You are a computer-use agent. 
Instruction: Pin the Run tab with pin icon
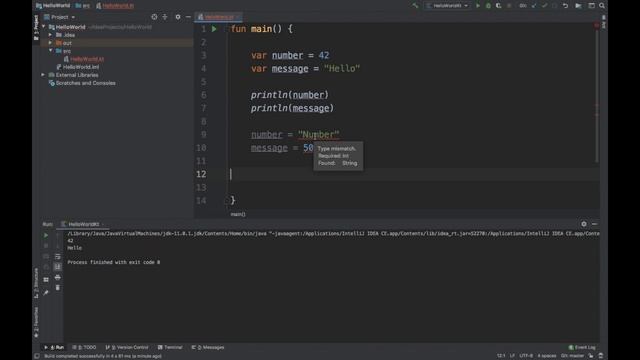pos(46,293)
